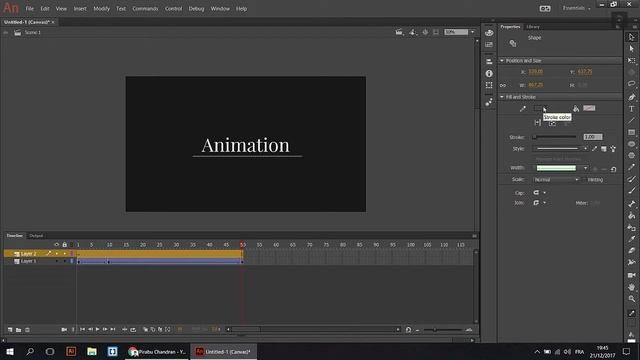Select the Zoom magnifier tool
The width and height of the screenshot is (640, 360).
[x=631, y=299]
